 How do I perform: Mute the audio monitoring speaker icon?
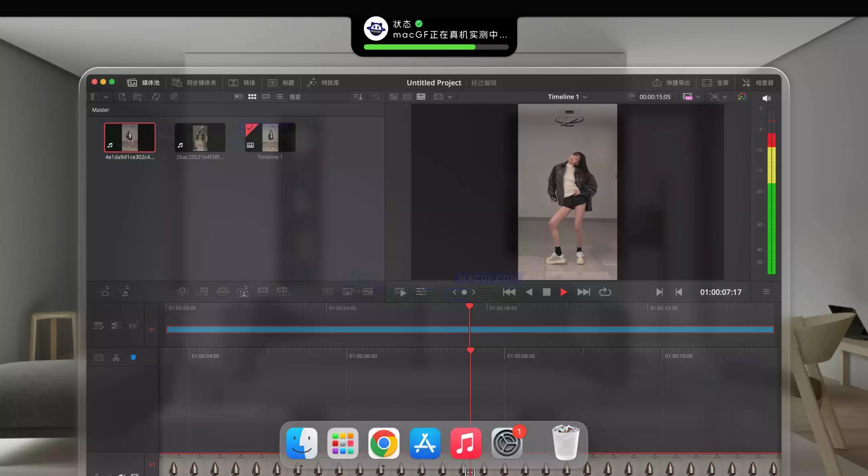[767, 98]
